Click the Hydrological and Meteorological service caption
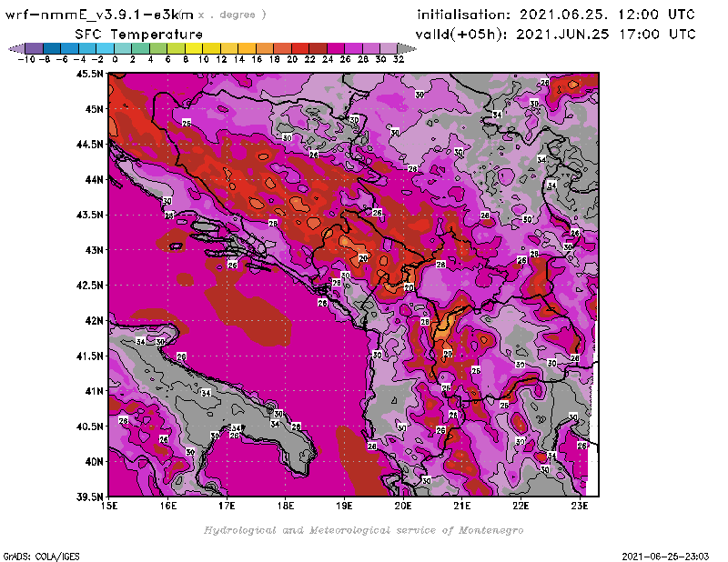 [363, 529]
